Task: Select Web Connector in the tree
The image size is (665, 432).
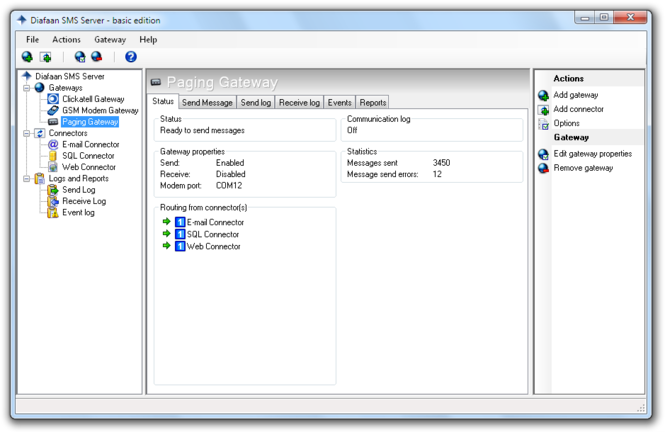Action: click(89, 167)
